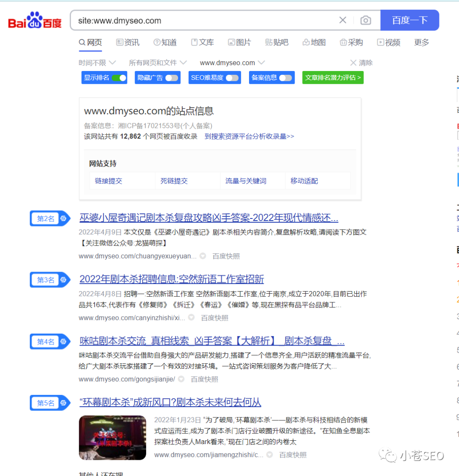Open image search via camera icon
Viewport: 459px width, 476px height.
coord(365,20)
